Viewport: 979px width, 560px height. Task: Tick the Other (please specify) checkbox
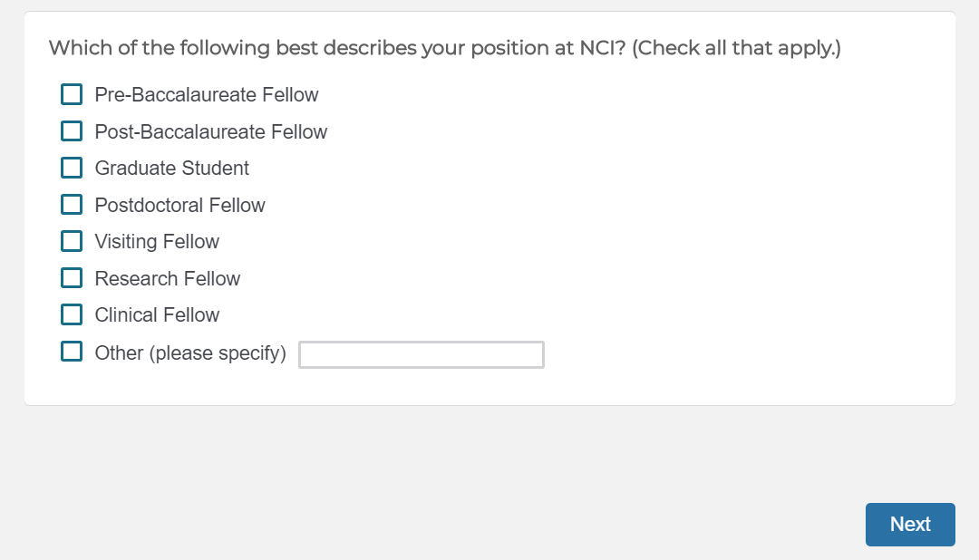pos(72,352)
